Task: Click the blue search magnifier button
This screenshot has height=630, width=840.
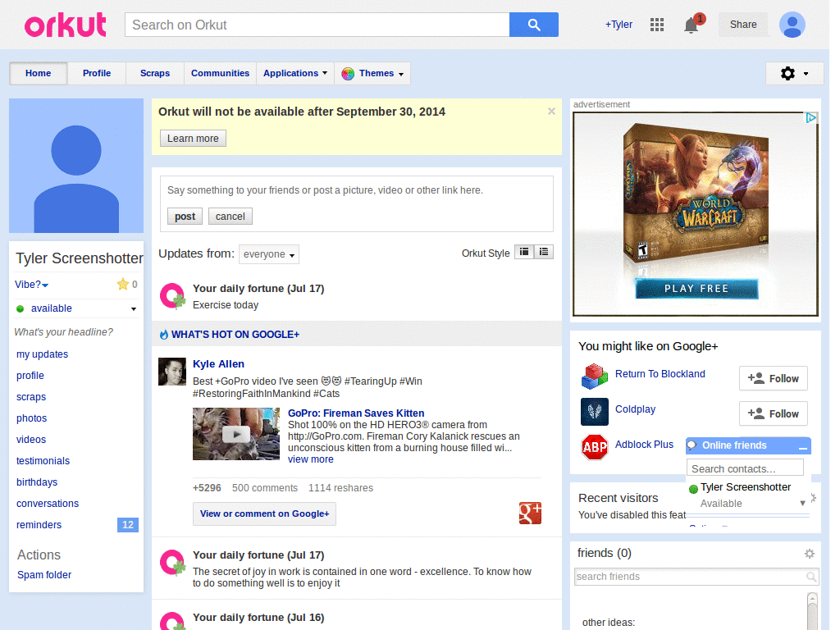Action: tap(533, 25)
